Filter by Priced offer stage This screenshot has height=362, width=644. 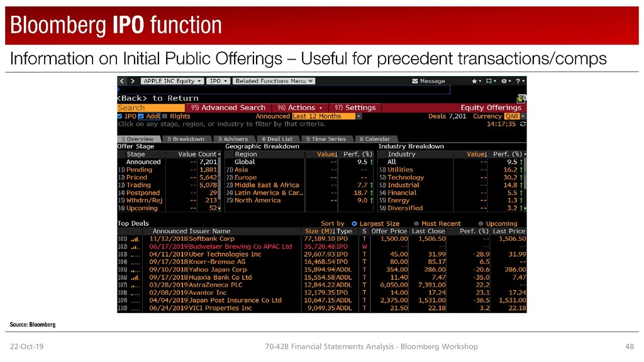click(136, 177)
